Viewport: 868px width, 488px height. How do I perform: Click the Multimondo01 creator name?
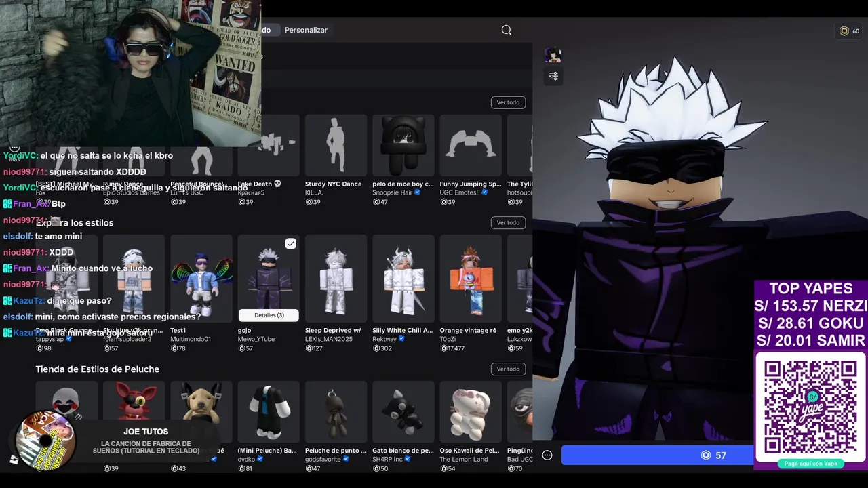pos(191,339)
